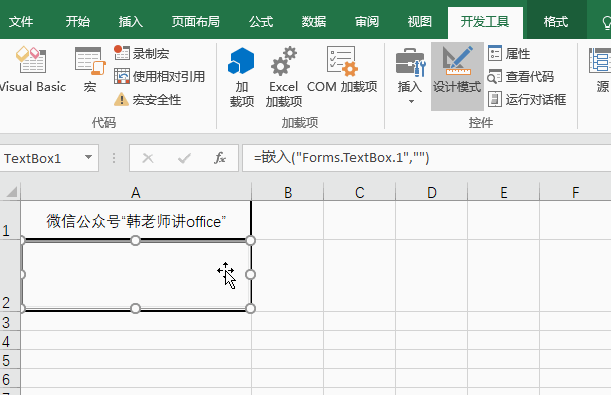Select row 3 header
This screenshot has height=395, width=611.
[10, 321]
